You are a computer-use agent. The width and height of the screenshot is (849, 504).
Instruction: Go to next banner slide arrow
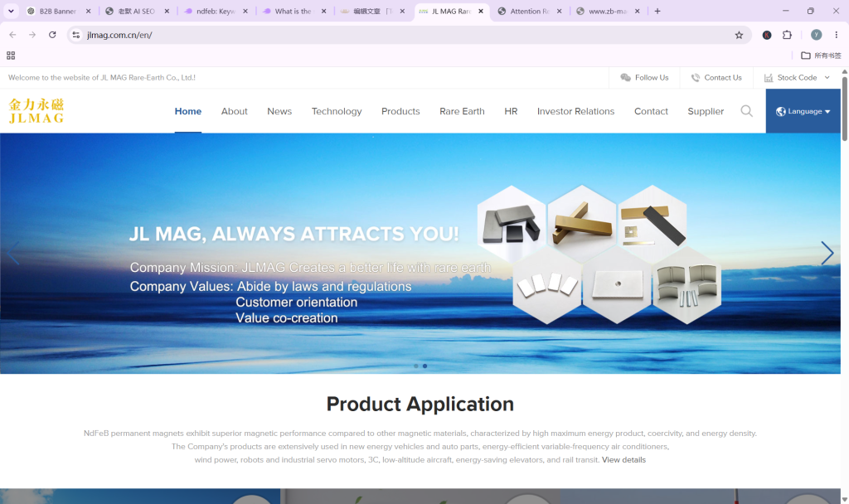[x=827, y=254]
